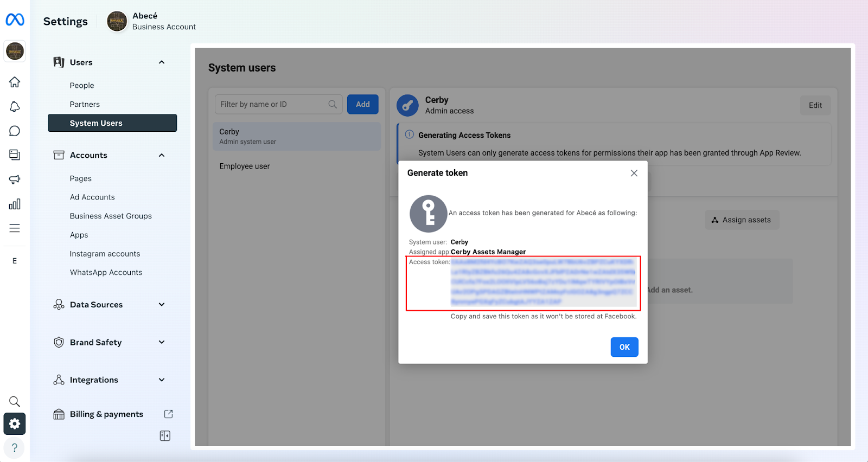Select Partners in settings menu

click(85, 104)
